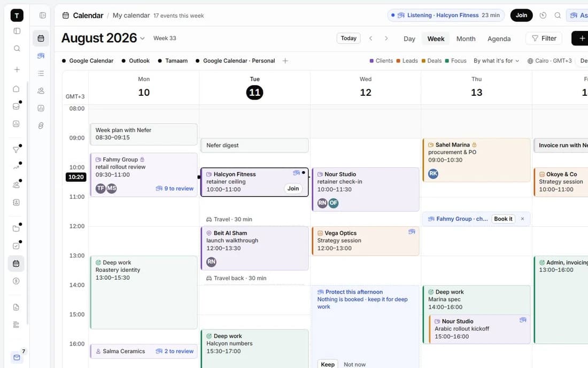Collapse the secondary sidebar panel toggle
This screenshot has height=368, width=588.
pyautogui.click(x=43, y=16)
